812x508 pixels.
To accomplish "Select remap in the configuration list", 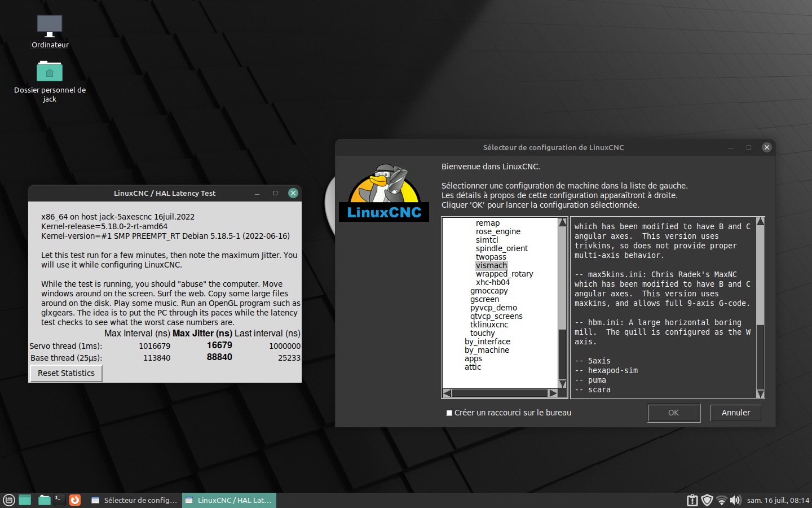I will click(x=488, y=223).
